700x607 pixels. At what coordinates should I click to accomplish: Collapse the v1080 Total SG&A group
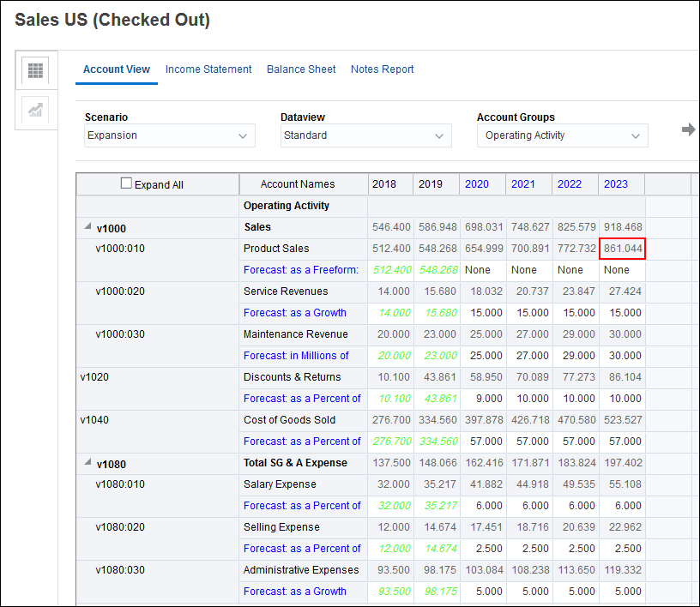87,463
